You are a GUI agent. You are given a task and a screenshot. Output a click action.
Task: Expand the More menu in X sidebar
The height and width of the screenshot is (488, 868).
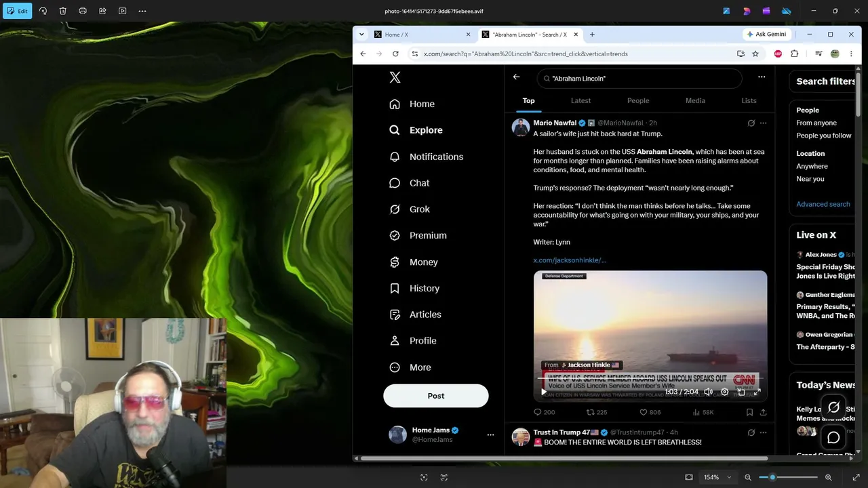click(410, 367)
